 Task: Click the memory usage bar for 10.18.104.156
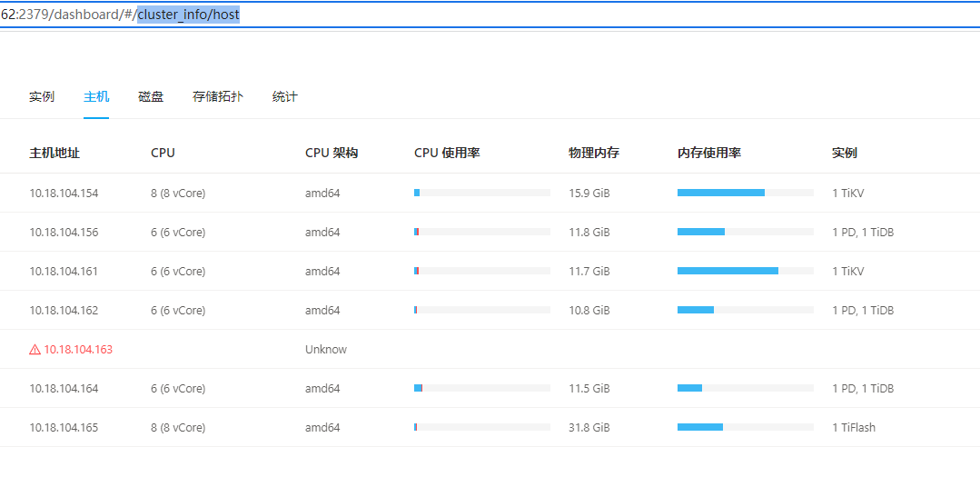click(x=746, y=232)
